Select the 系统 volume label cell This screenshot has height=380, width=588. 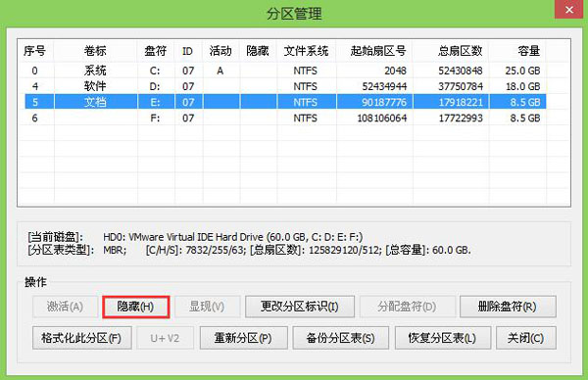pos(95,71)
